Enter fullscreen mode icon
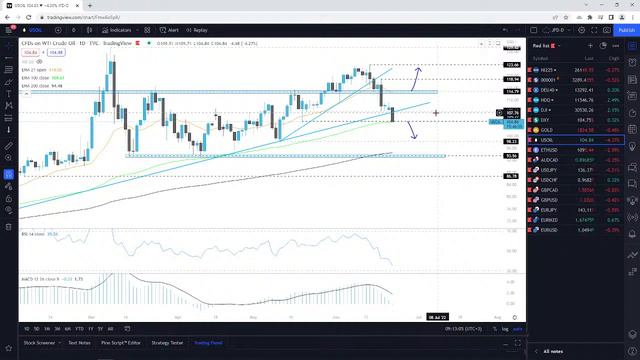The image size is (640, 360). coord(594,30)
